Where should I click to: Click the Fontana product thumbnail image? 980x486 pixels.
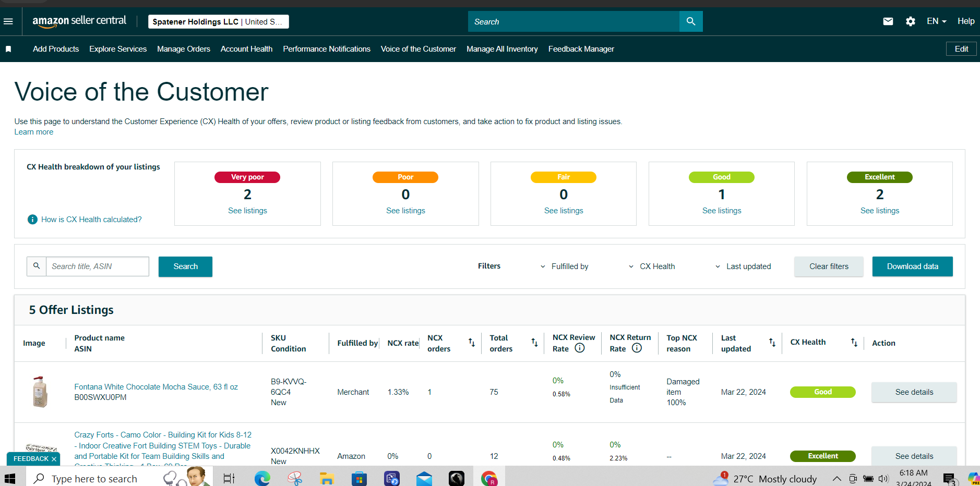click(40, 392)
